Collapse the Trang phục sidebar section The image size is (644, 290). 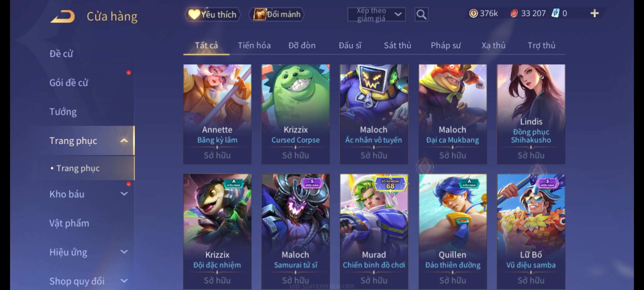point(124,141)
